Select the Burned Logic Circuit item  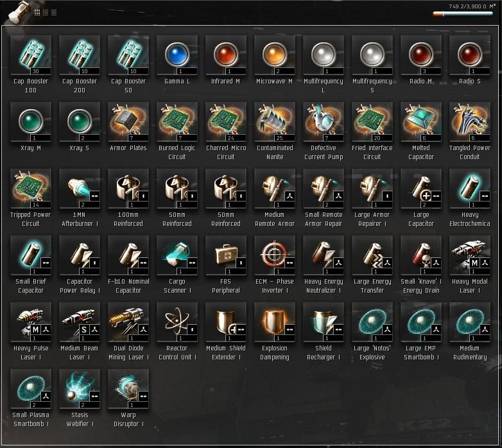tap(177, 122)
